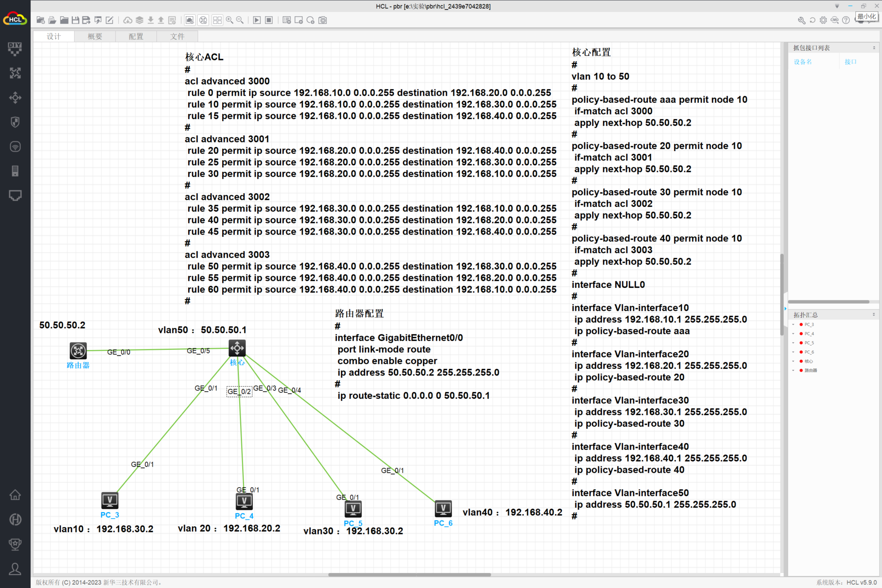This screenshot has height=588, width=882.
Task: Switch to the 概要 tab
Action: pyautogui.click(x=95, y=36)
